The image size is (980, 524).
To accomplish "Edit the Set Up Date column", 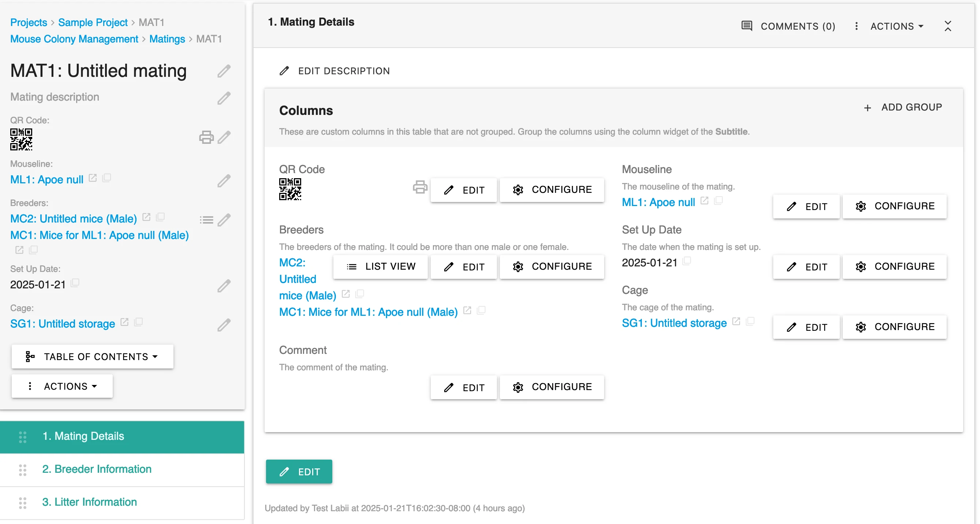I will [x=807, y=267].
